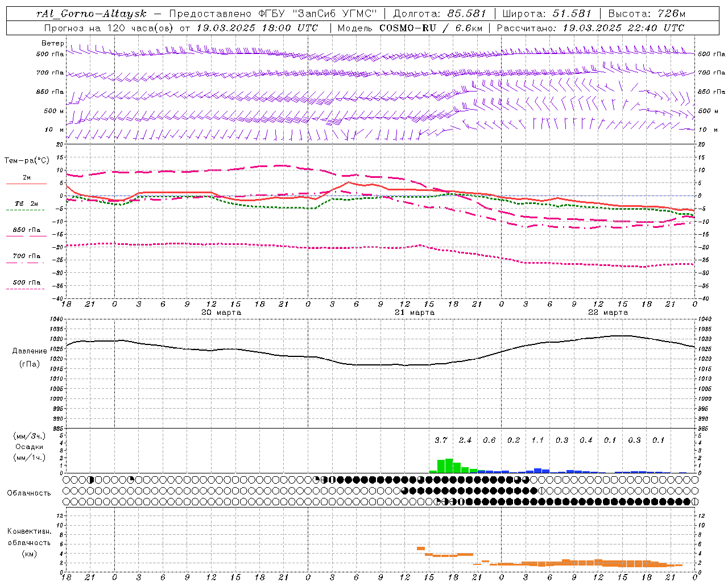Screen dimensions: 728x582
Task: Click the Облачность cloud cover label
Action: 29,493
